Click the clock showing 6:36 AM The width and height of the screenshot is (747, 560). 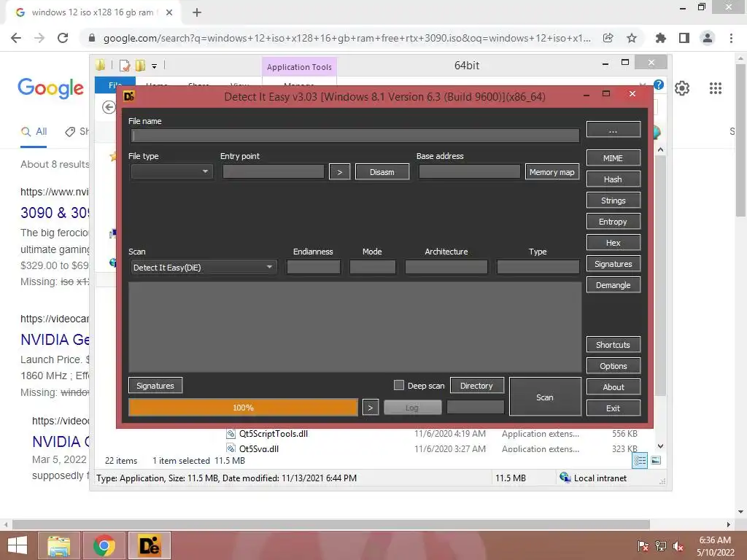point(715,540)
